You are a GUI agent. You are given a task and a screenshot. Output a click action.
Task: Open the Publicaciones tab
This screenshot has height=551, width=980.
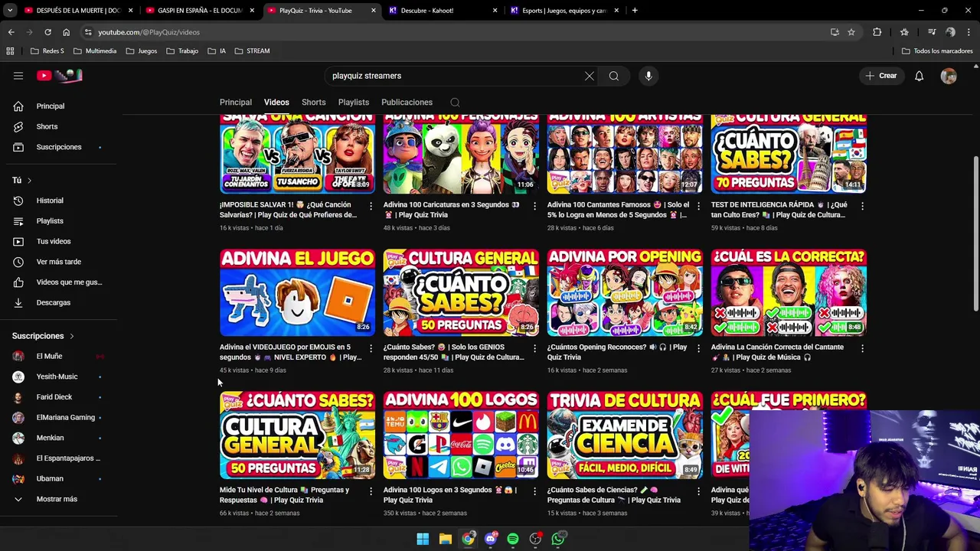pyautogui.click(x=407, y=103)
